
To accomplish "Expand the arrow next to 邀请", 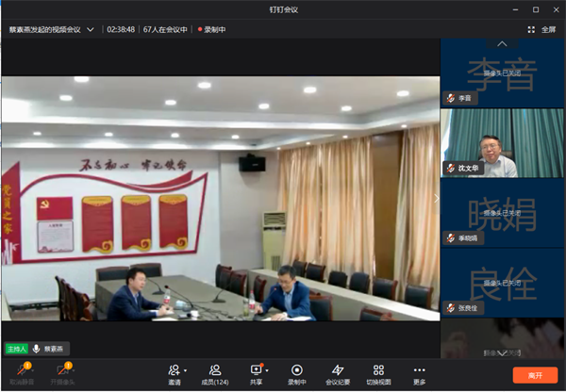I will click(186, 370).
